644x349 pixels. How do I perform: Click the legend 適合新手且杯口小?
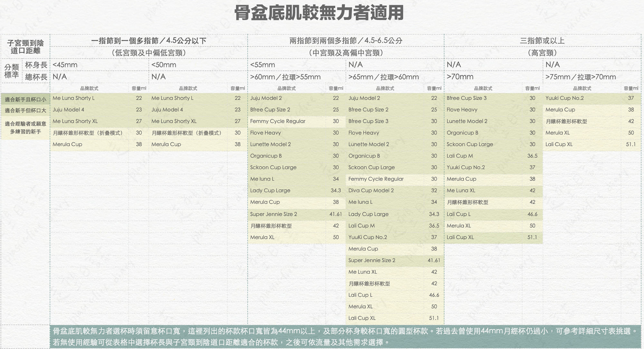(x=25, y=99)
